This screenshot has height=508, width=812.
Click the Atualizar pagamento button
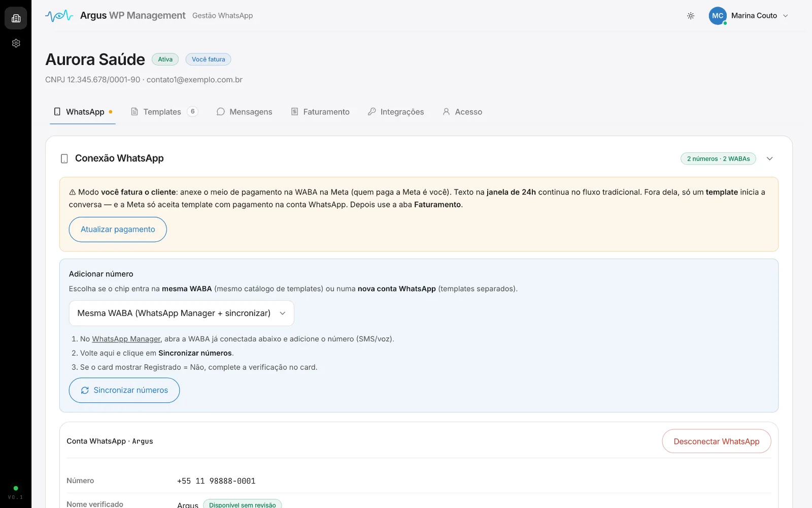(118, 230)
